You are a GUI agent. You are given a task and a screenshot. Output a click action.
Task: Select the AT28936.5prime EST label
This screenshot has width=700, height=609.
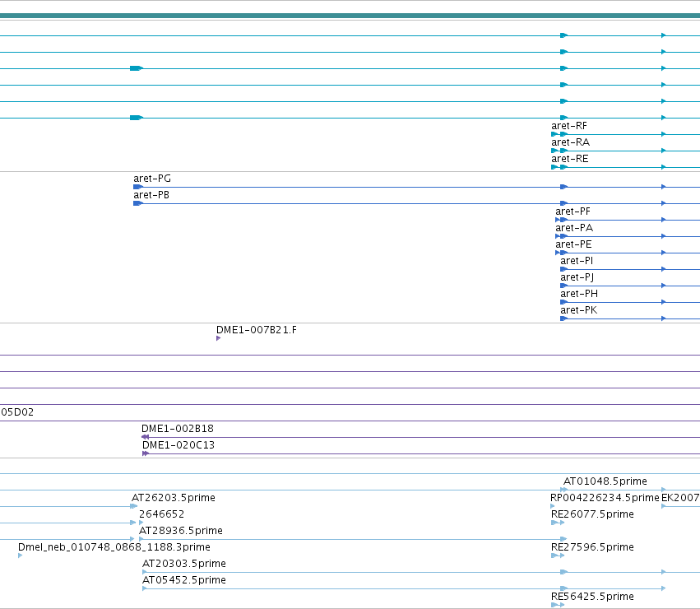(x=181, y=532)
